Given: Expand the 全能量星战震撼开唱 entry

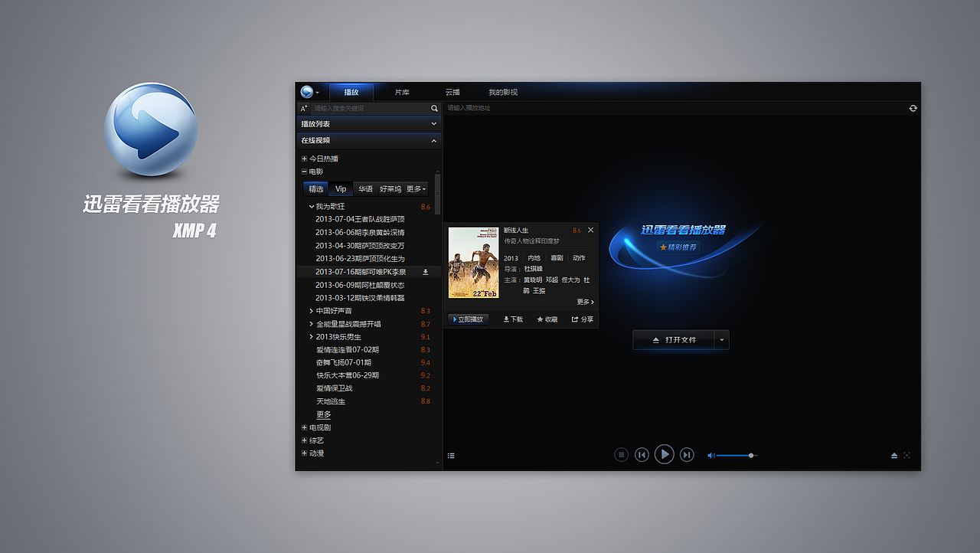Looking at the screenshot, I should (312, 324).
